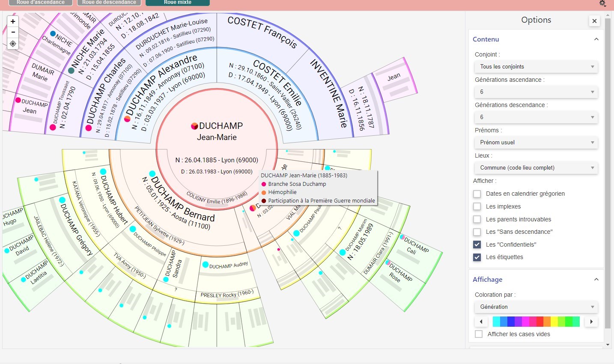
Task: Collapse the Contenu section
Action: tap(596, 39)
